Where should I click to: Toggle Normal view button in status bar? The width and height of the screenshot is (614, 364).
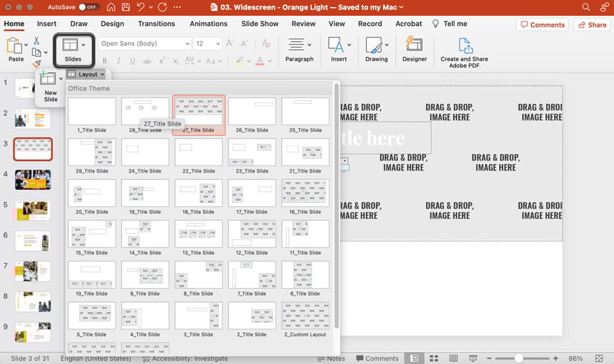click(x=414, y=358)
